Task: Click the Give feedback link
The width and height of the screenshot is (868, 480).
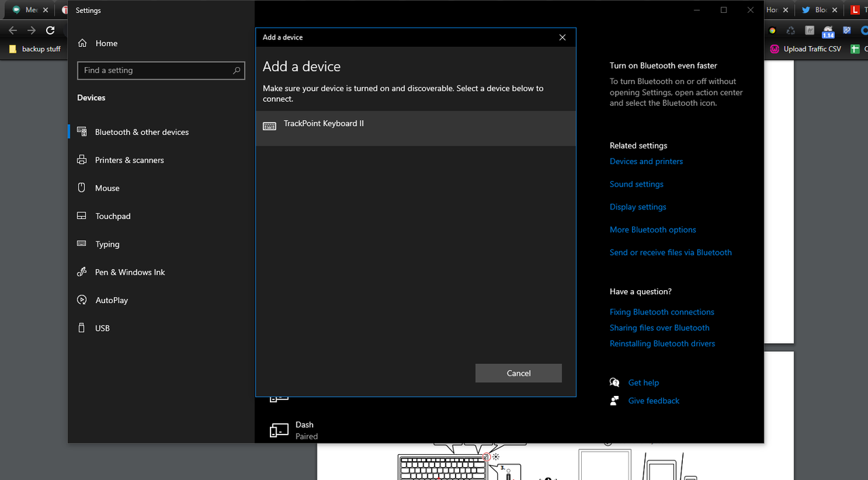Action: pos(654,401)
